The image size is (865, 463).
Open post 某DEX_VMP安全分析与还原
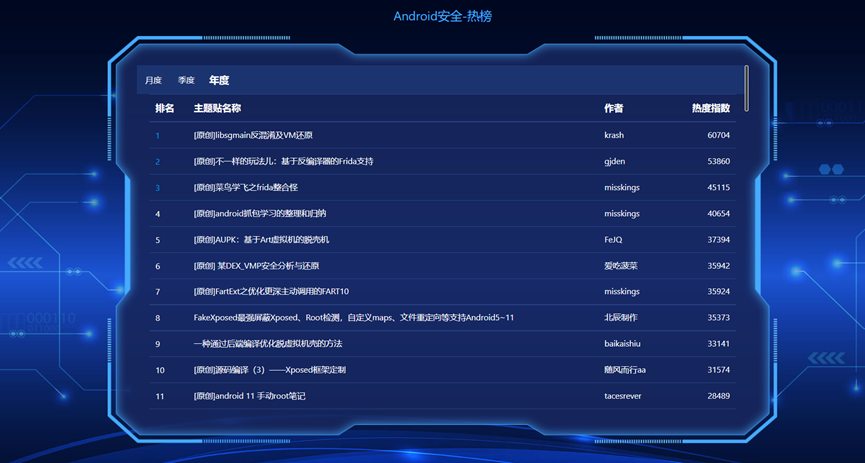(x=257, y=266)
